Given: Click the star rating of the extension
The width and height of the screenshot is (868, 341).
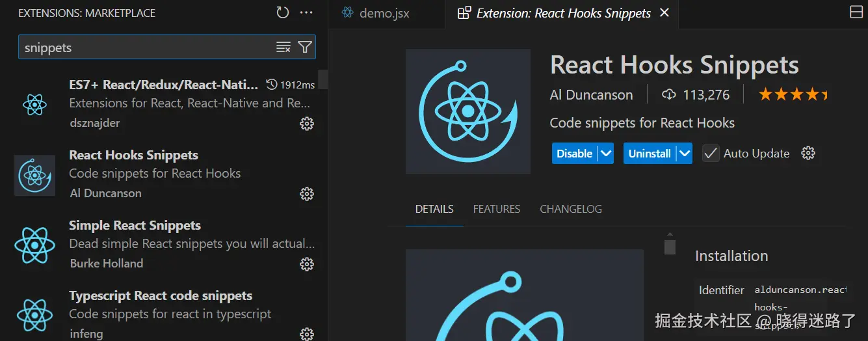Looking at the screenshot, I should (793, 95).
